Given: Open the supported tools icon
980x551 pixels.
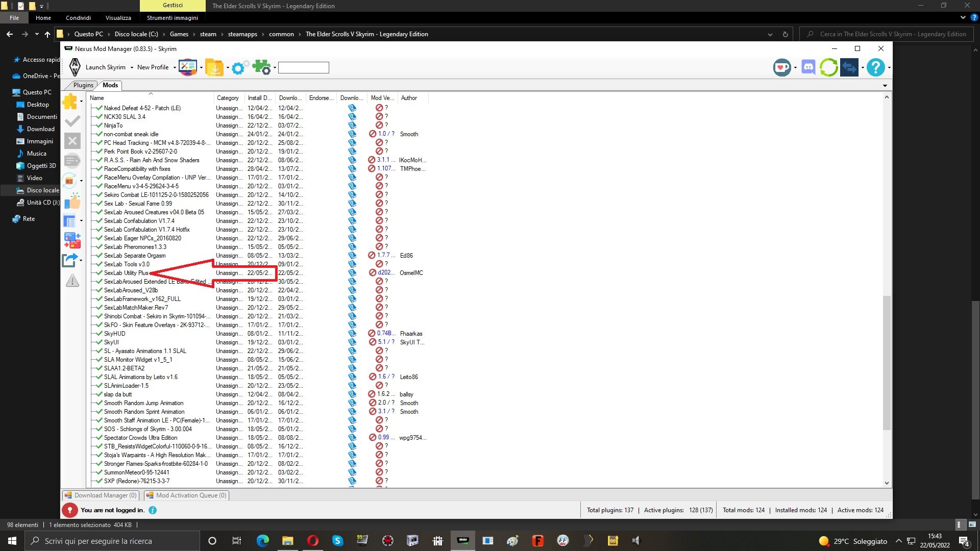Looking at the screenshot, I should 188,67.
